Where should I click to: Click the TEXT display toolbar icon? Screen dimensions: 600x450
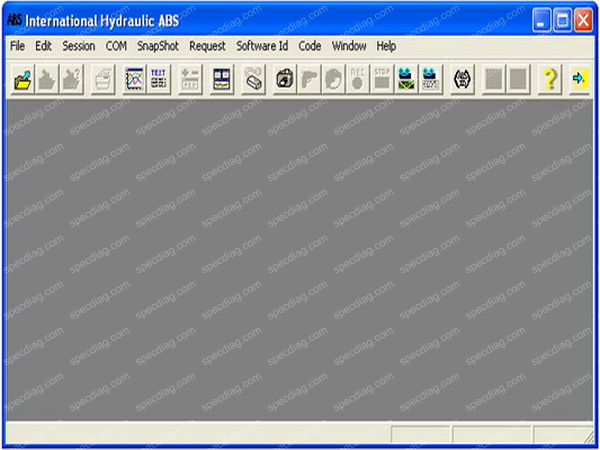pyautogui.click(x=159, y=81)
